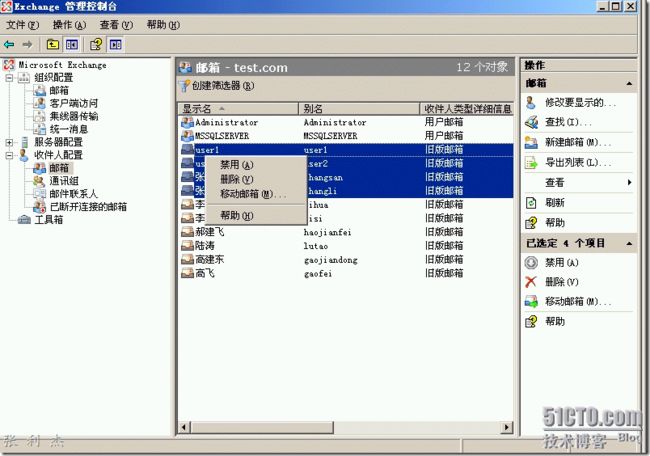Click the Forward arrow toolbar icon
Viewport: 650px width, 456px height.
point(27,44)
